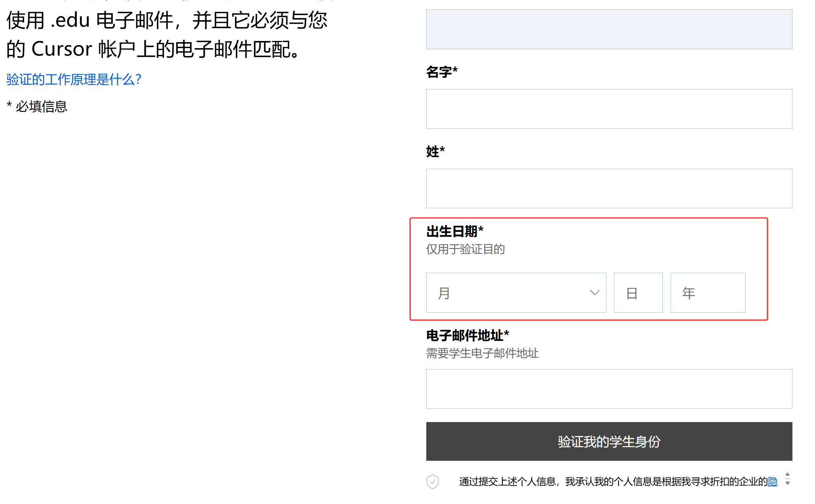Click the 出生日期* label
Screen dimensions: 815x504
(455, 232)
